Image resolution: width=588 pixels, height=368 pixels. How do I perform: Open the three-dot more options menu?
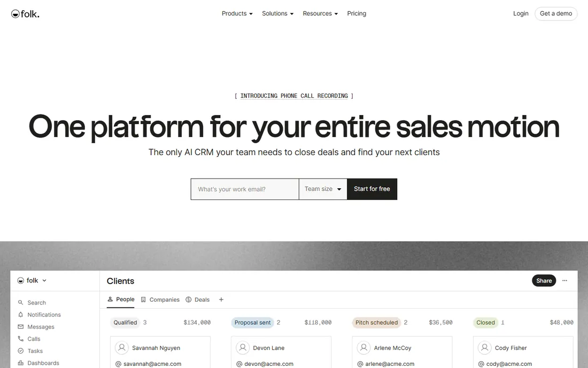tap(565, 281)
